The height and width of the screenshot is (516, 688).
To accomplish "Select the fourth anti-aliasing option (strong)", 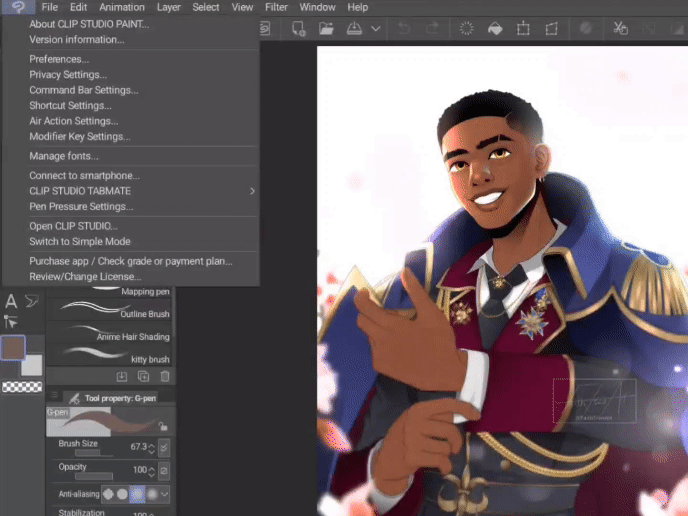I will point(152,494).
